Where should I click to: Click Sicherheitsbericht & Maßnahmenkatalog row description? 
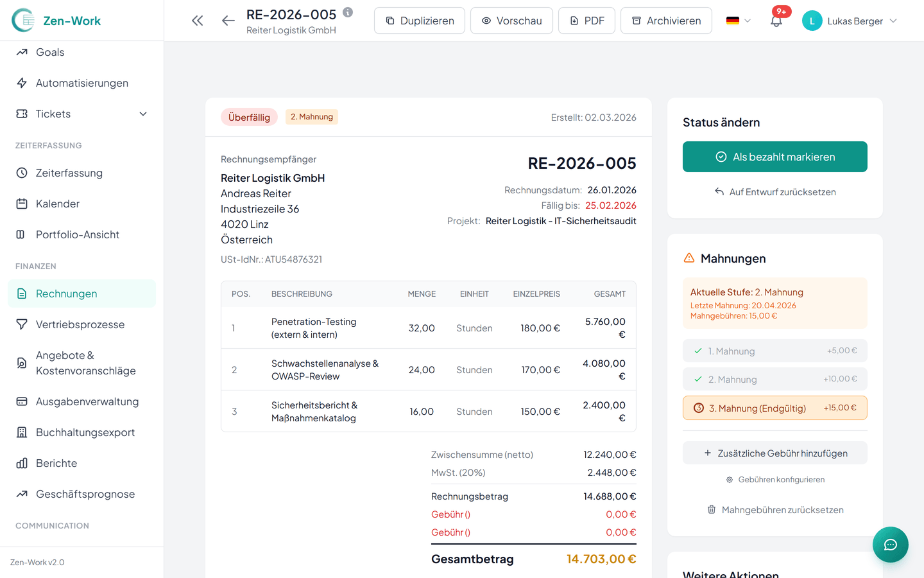click(314, 412)
